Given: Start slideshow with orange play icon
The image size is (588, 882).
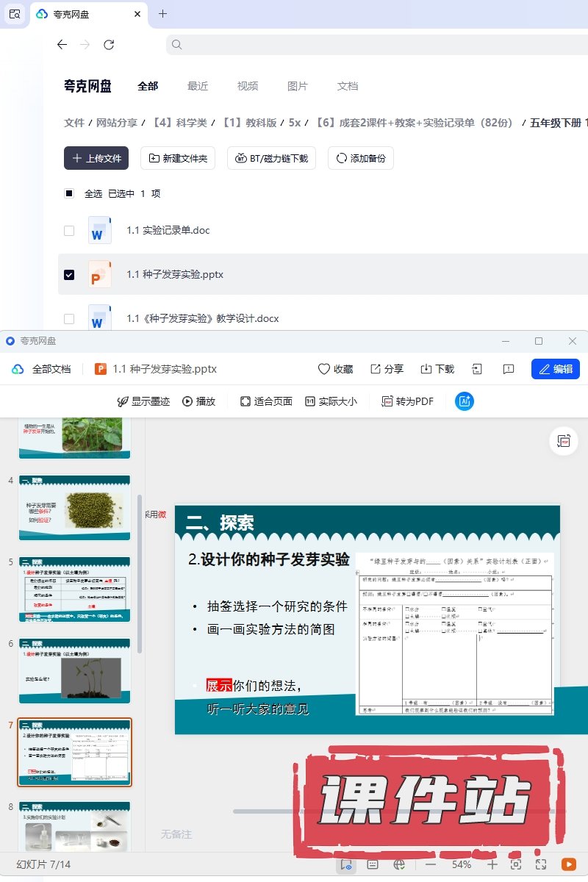Looking at the screenshot, I should 568,864.
